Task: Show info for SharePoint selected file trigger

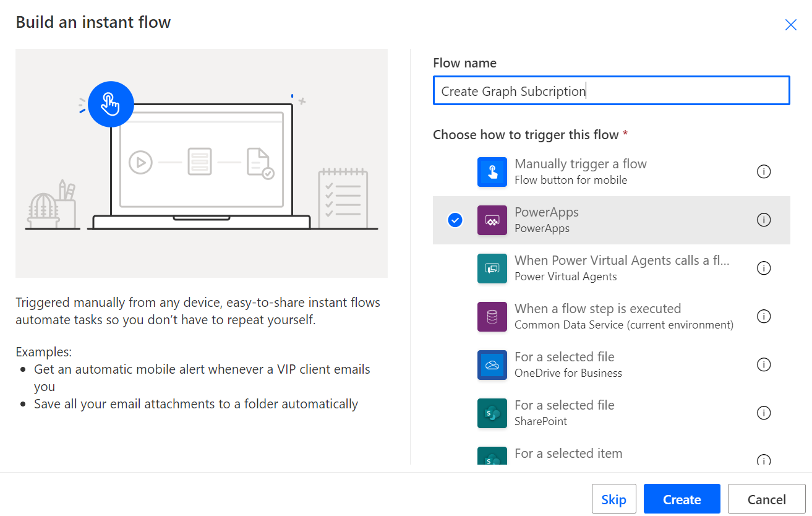Action: point(764,413)
